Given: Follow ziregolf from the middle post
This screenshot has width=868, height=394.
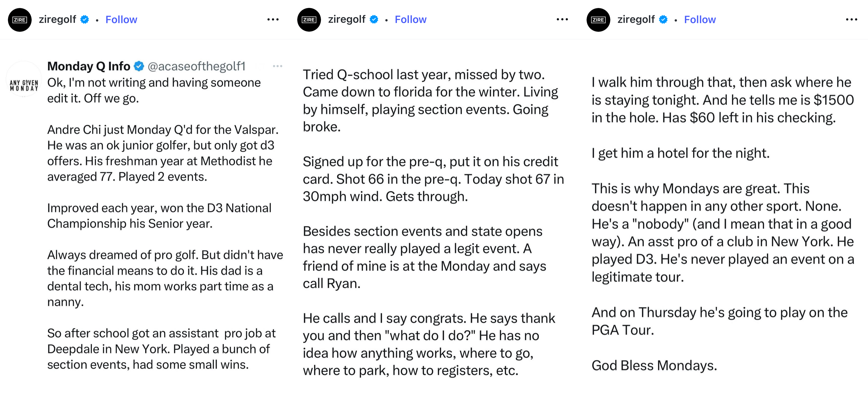Looking at the screenshot, I should tap(411, 20).
